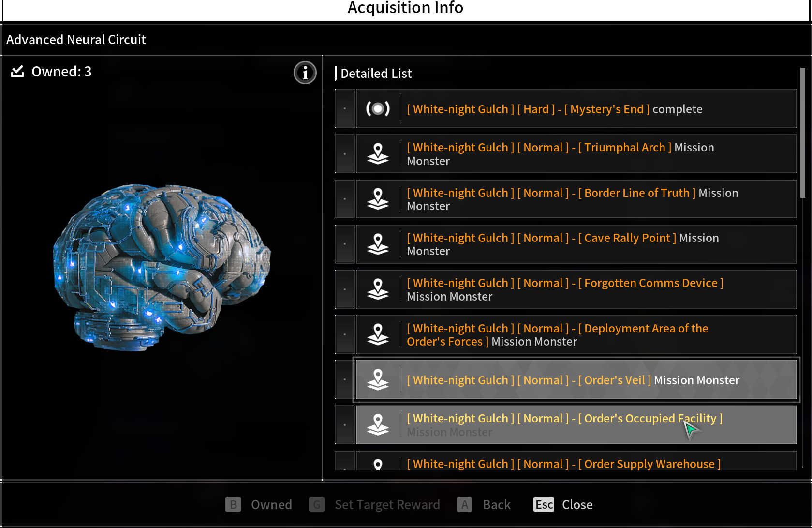The width and height of the screenshot is (812, 528).
Task: Click the G key icon
Action: [317, 505]
